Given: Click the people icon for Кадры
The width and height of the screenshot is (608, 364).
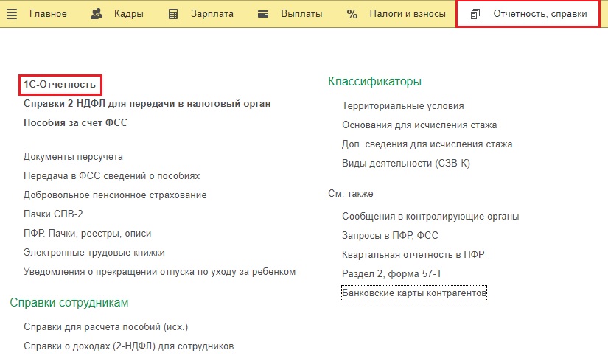Looking at the screenshot, I should pyautogui.click(x=98, y=14).
